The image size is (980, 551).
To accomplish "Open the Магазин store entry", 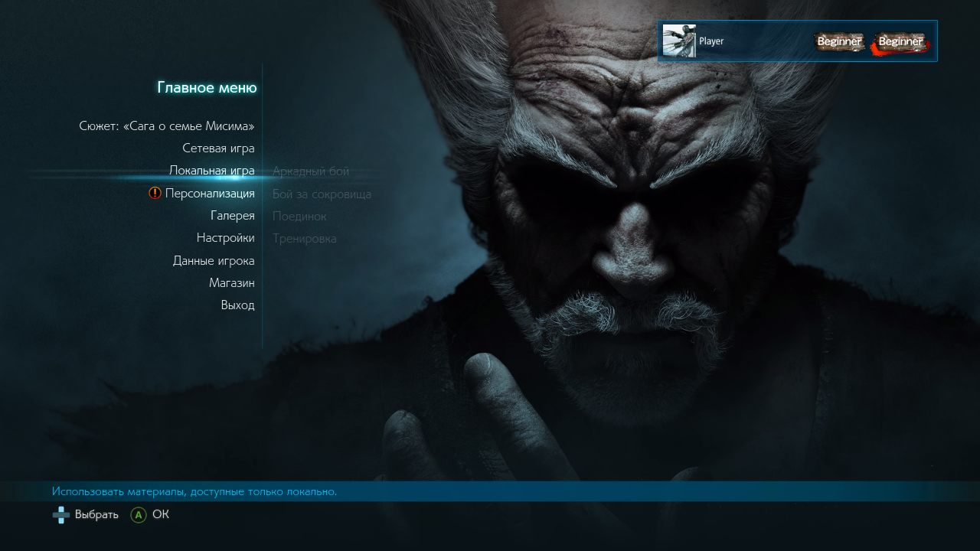I will (231, 283).
